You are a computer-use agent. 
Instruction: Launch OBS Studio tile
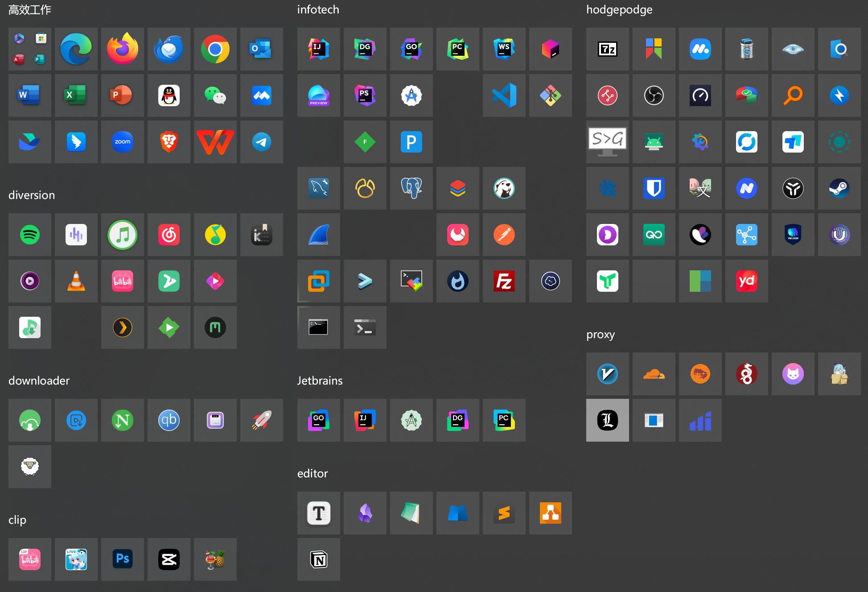tap(654, 95)
